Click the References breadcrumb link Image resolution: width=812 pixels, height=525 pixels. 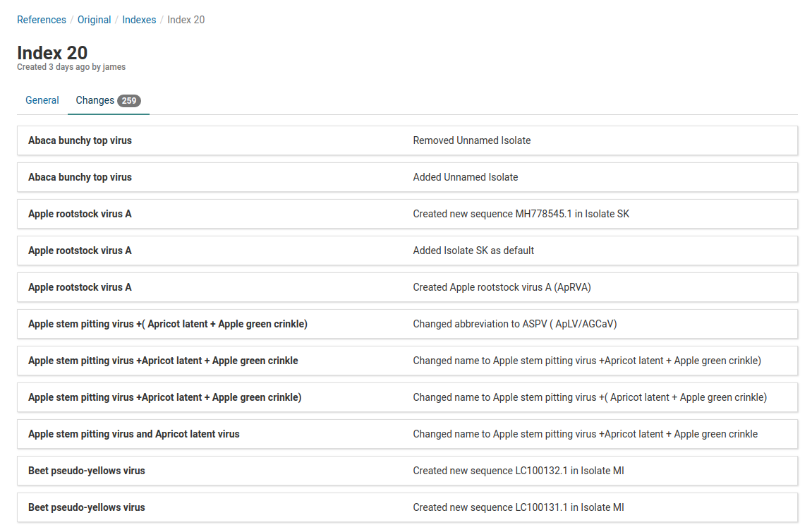(41, 20)
